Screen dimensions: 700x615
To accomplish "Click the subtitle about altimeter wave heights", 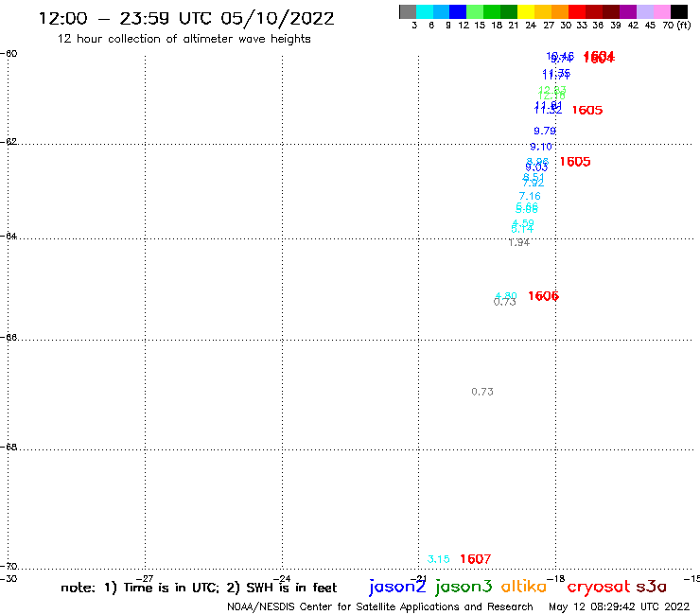I will [x=184, y=40].
